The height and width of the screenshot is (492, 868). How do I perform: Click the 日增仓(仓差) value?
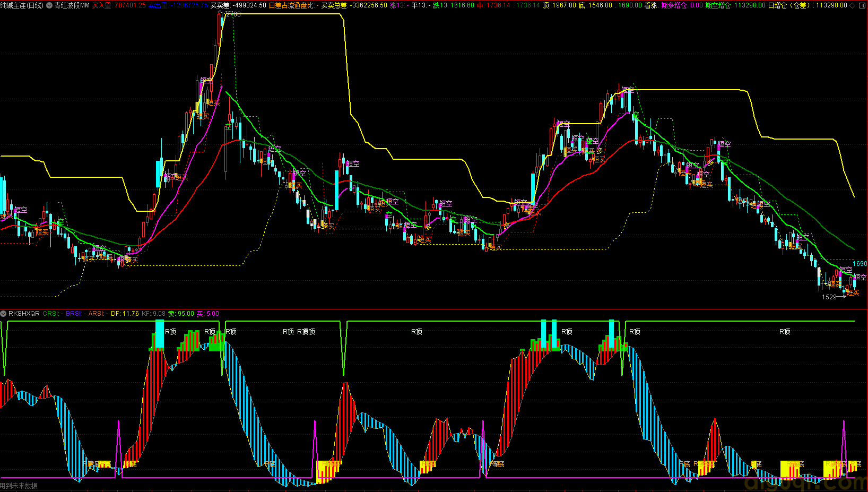click(808, 5)
